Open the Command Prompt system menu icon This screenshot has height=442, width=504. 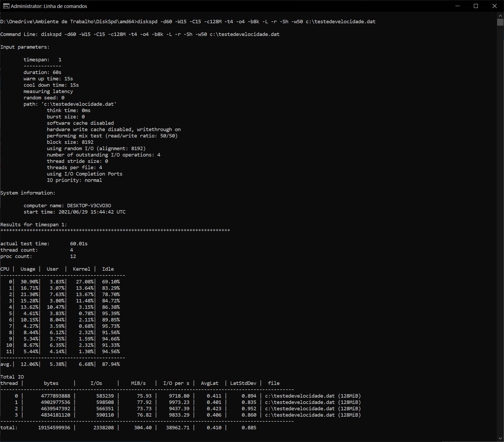6,6
